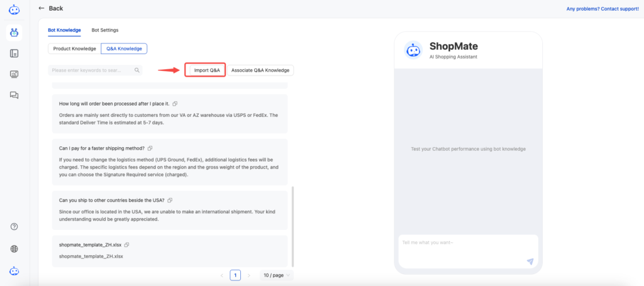Screen dimensions: 644x286
Task: Expand the 10 / page dropdown
Action: [x=277, y=275]
